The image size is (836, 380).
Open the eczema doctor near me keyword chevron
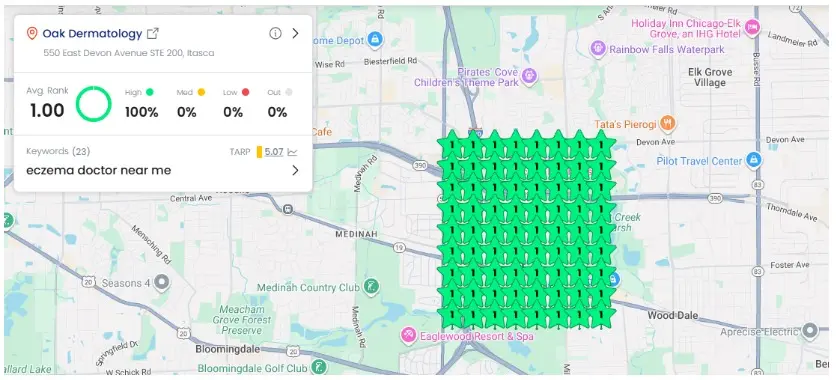[295, 171]
